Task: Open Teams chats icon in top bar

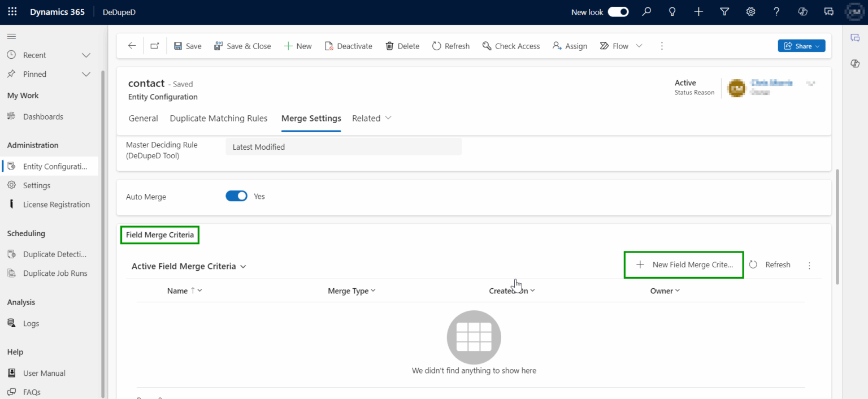Action: pyautogui.click(x=828, y=11)
